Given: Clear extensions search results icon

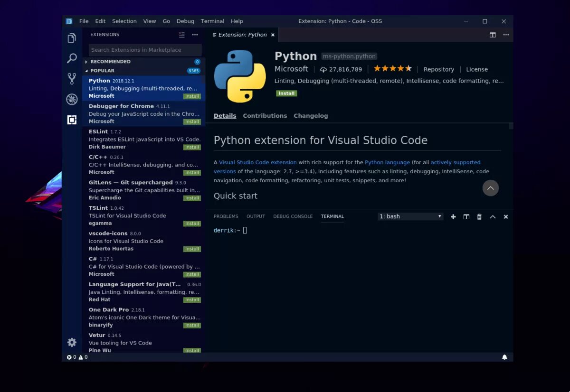Looking at the screenshot, I should coord(181,35).
